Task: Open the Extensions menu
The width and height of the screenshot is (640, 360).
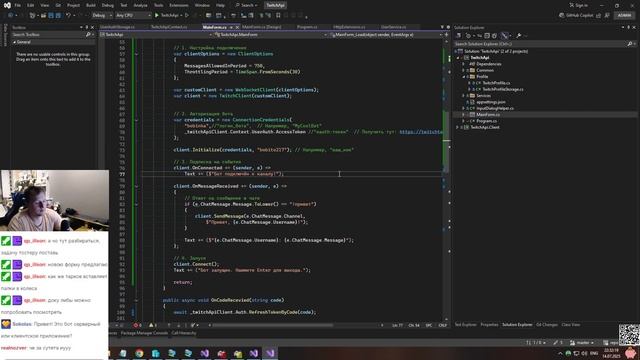Action: click(x=179, y=5)
